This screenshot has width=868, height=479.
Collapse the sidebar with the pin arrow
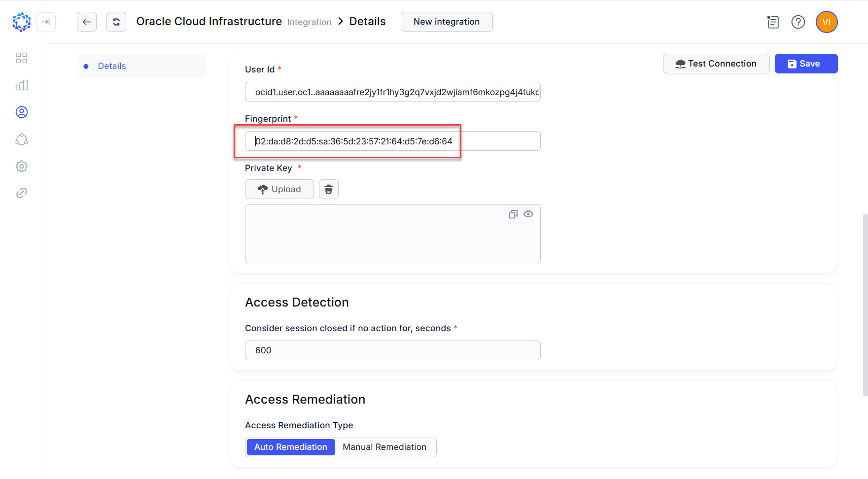(x=46, y=22)
